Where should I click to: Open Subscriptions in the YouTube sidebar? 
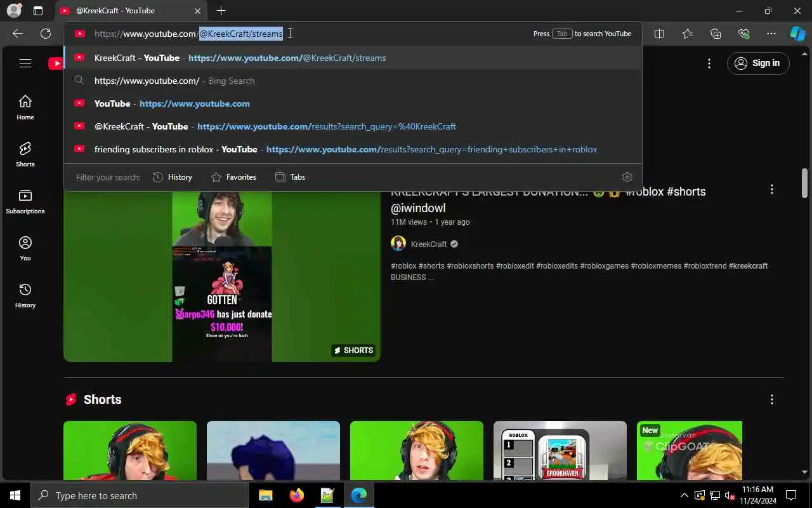25,201
